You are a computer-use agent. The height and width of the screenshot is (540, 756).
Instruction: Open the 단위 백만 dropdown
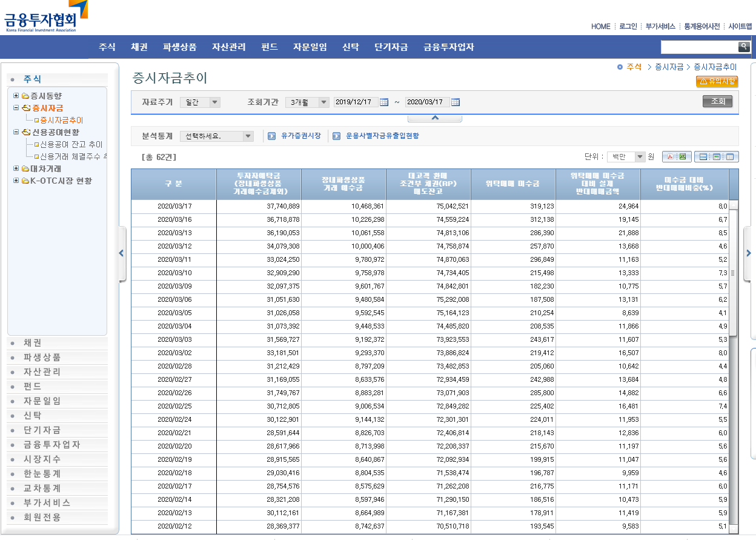626,157
